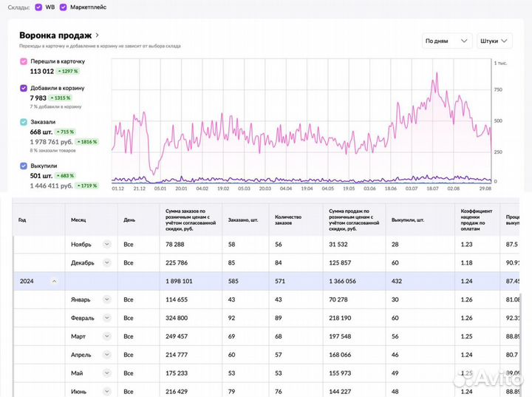Expand the Декабрь month chevron

pyautogui.click(x=106, y=262)
